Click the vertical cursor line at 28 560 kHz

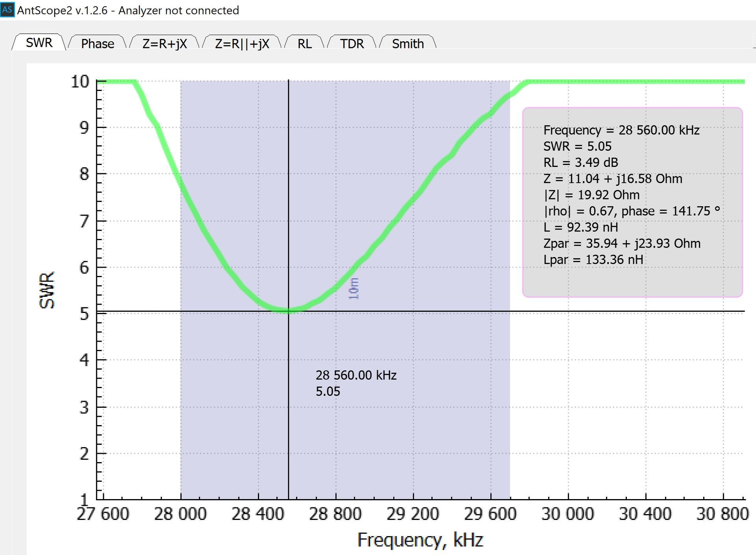point(289,433)
